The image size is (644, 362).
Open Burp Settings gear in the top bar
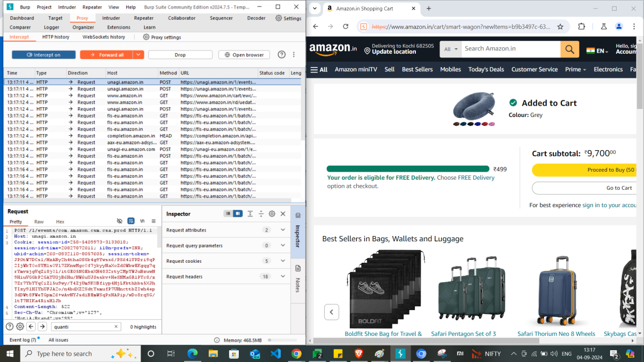[288, 18]
